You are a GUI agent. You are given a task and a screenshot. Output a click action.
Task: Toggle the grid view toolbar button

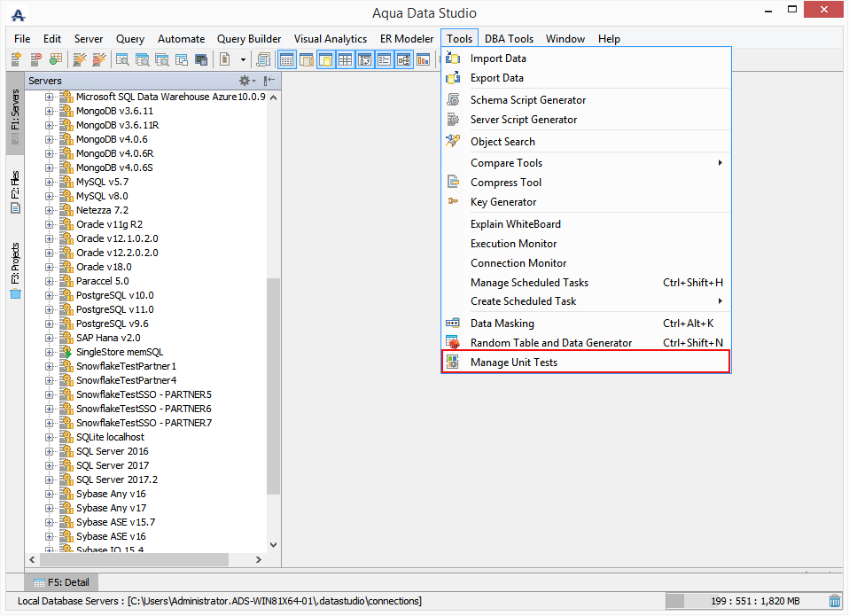pyautogui.click(x=346, y=59)
